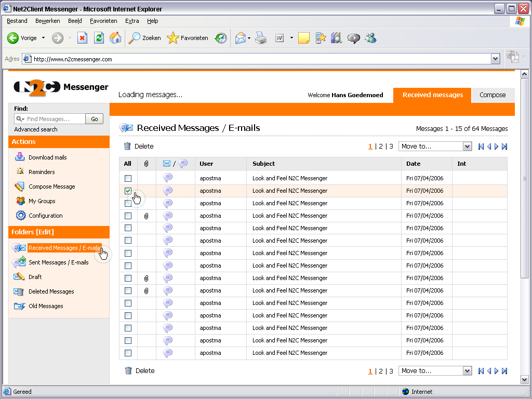Screen dimensions: 532x399
Task: Click the Mail envelope toolbar icon
Action: pyautogui.click(x=241, y=38)
